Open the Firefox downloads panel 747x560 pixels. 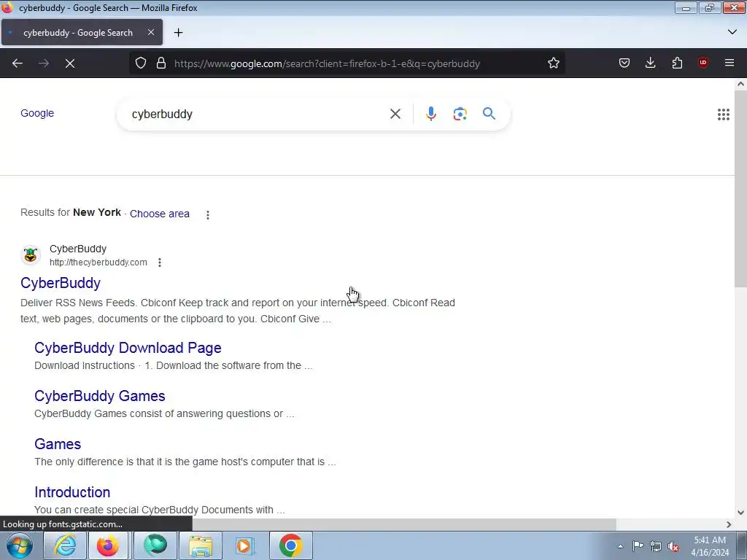(650, 63)
